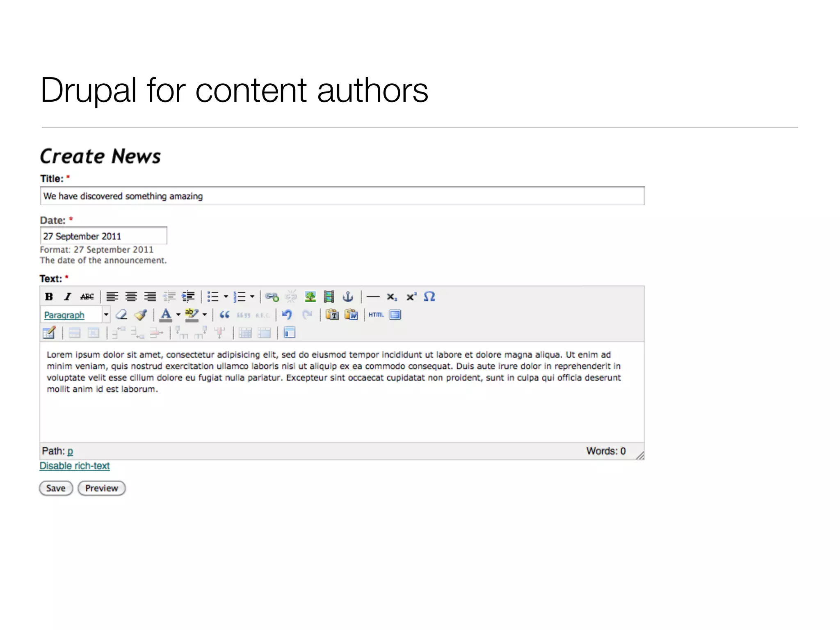
Task: Delete the table row
Action: click(156, 333)
